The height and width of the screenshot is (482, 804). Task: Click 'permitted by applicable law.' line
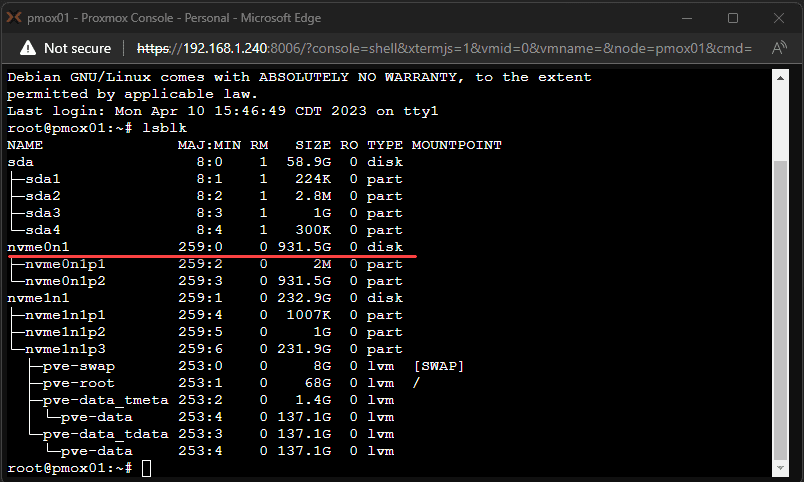[132, 94]
